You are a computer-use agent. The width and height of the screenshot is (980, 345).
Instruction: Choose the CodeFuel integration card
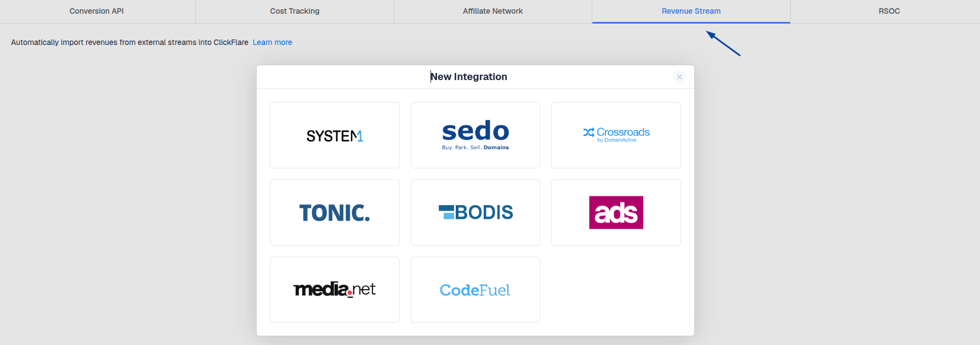click(x=475, y=290)
